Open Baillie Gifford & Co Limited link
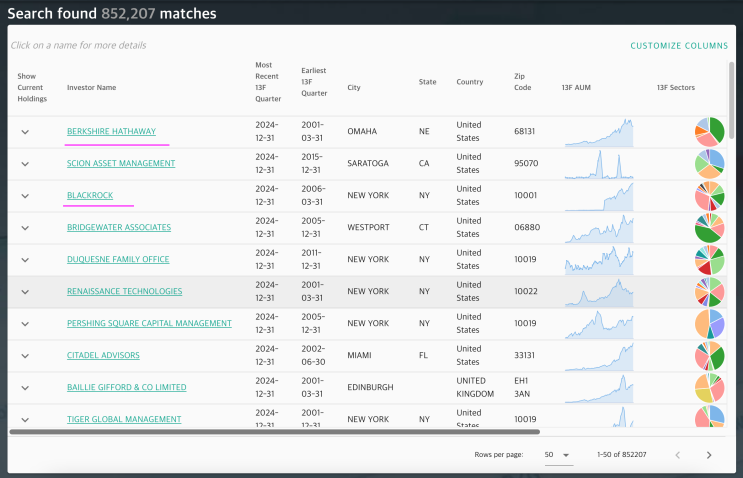 tap(127, 387)
